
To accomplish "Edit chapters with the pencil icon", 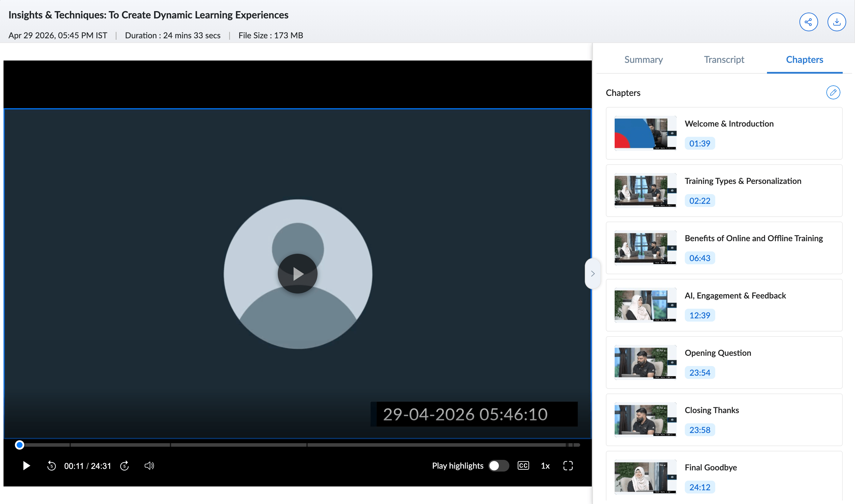I will tap(833, 92).
